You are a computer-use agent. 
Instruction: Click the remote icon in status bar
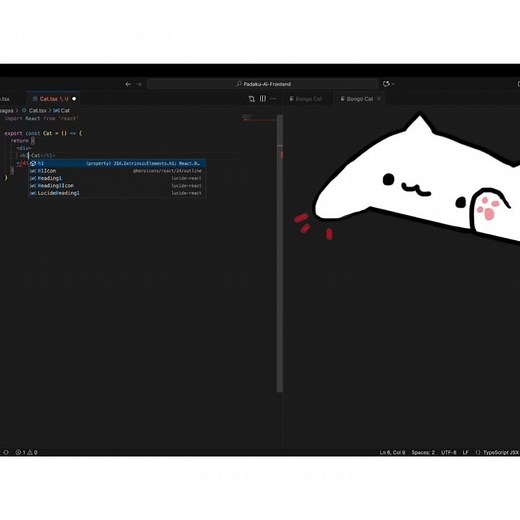point(6,452)
